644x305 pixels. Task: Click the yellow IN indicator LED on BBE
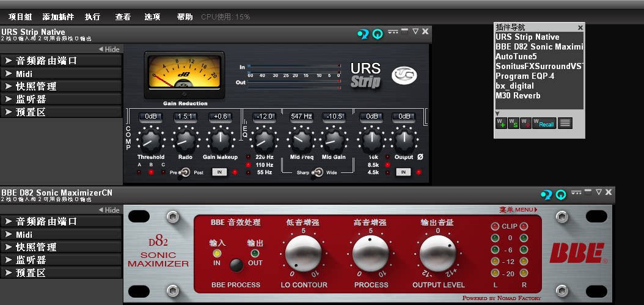point(217,253)
